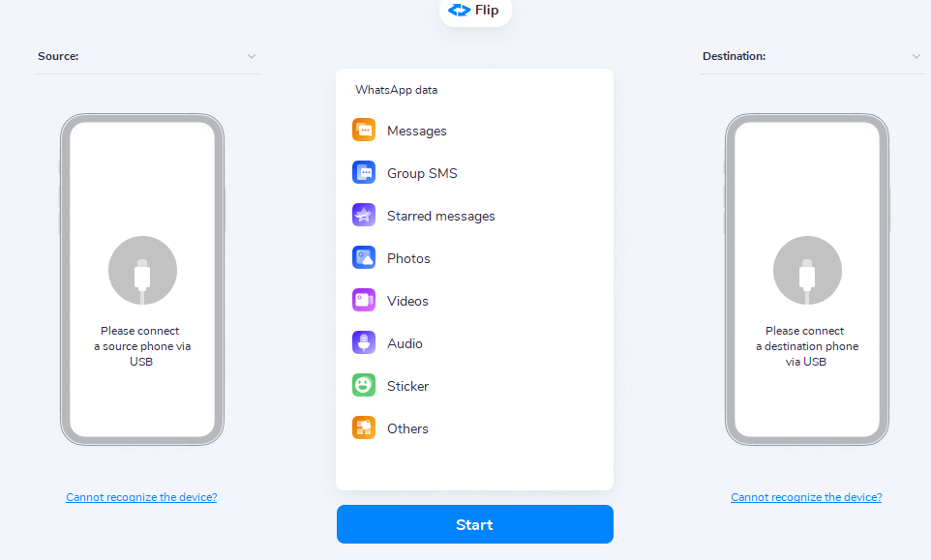Select the Audio label
This screenshot has width=931, height=560.
pyautogui.click(x=405, y=343)
